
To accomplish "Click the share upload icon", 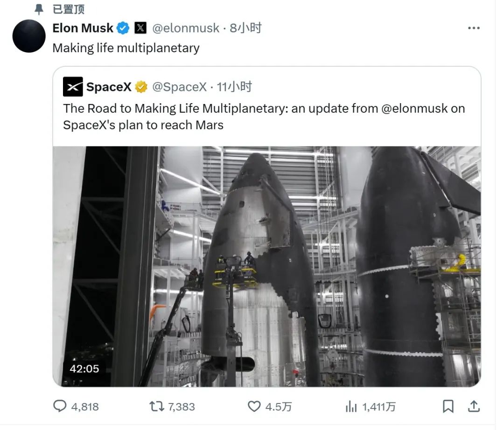I will [x=474, y=406].
